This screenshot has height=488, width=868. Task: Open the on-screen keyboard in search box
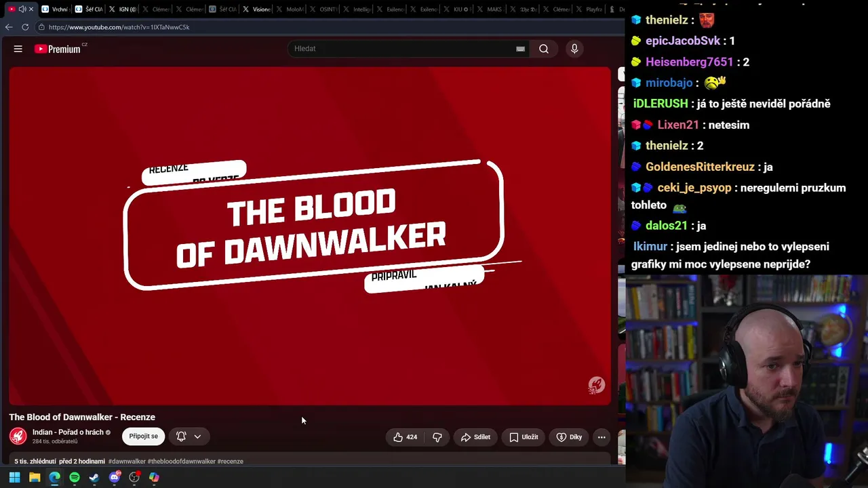coord(520,49)
